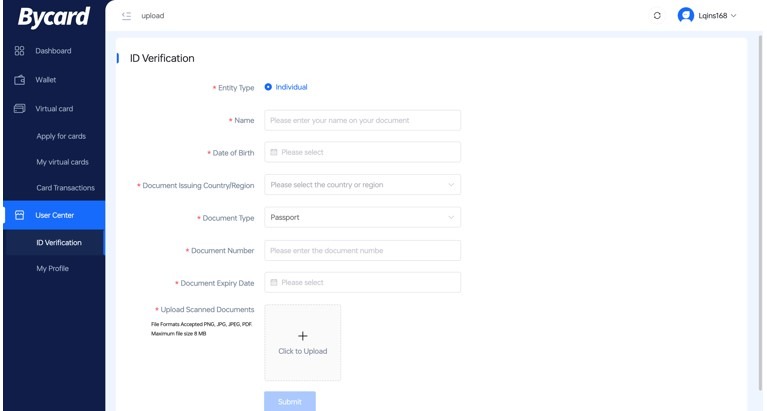Open the Date of Birth picker

(362, 152)
